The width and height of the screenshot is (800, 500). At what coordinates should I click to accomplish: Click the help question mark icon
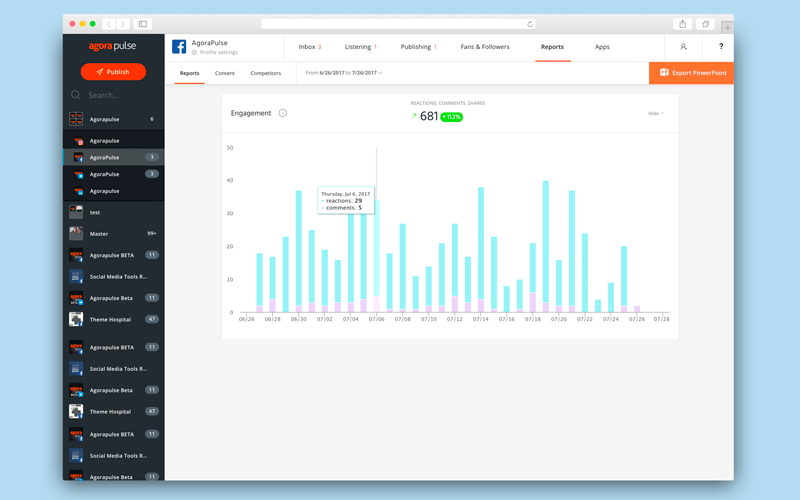pyautogui.click(x=720, y=46)
